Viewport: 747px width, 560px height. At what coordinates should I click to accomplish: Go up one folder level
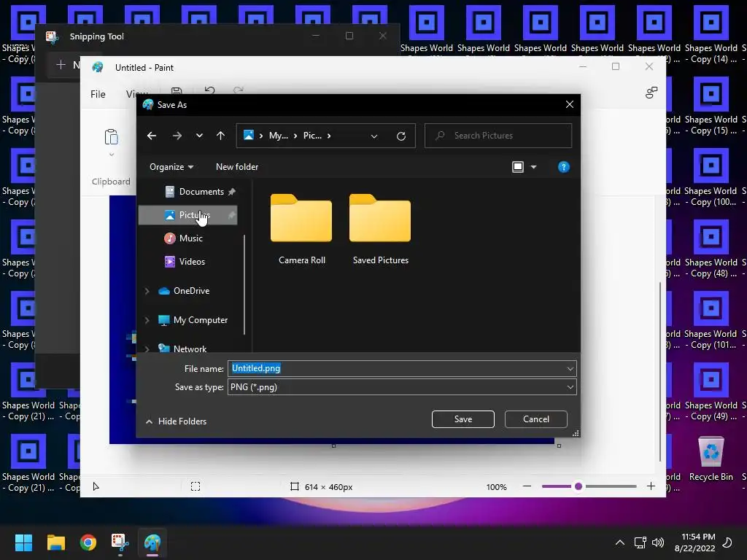pos(220,136)
